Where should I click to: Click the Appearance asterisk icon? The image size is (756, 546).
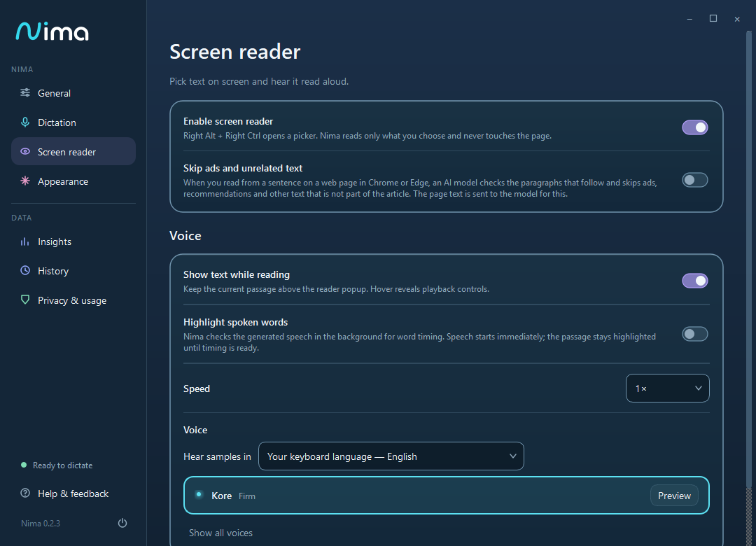[25, 181]
